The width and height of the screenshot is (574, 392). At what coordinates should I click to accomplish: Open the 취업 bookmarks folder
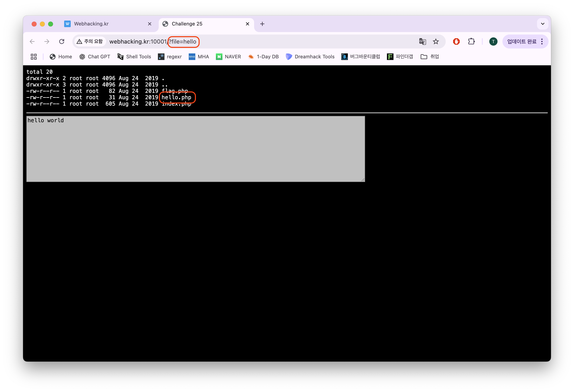pos(430,57)
